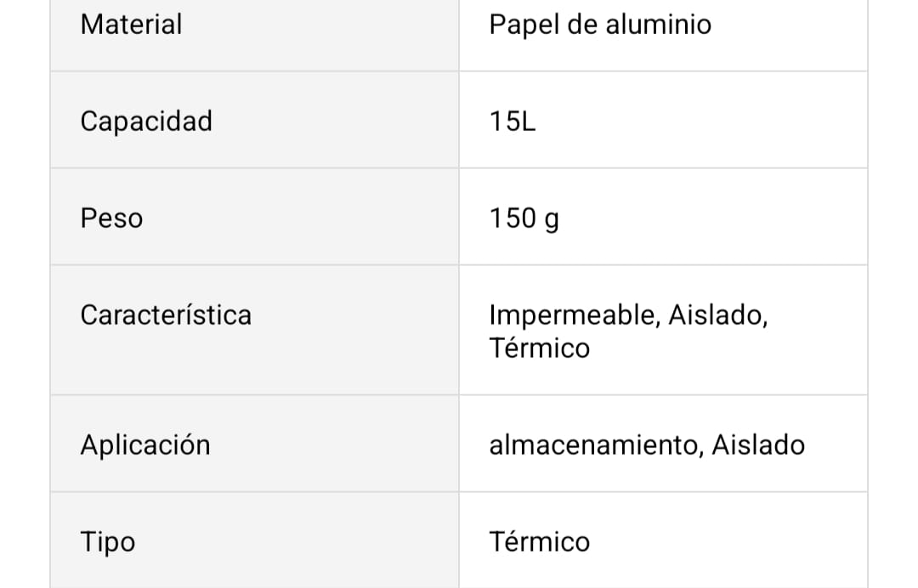918x588 pixels.
Task: Click the Aplicación row label
Action: (144, 444)
